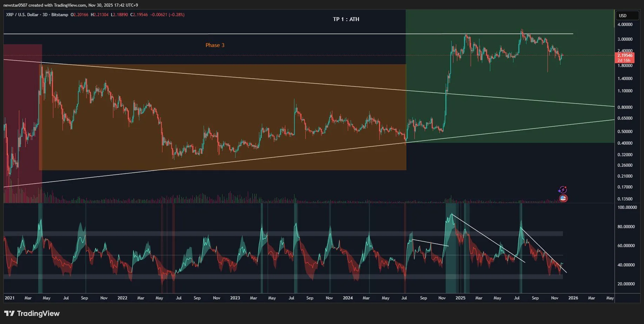The width and height of the screenshot is (644, 324).
Task: Click the TradingView logo in the footer
Action: (32, 313)
